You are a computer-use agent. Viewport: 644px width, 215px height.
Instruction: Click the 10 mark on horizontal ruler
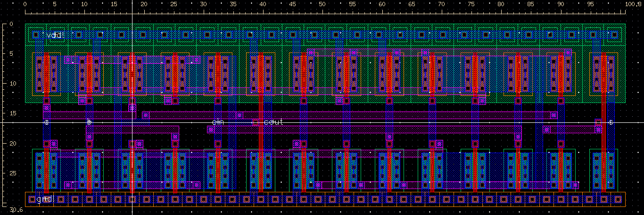click(x=84, y=4)
